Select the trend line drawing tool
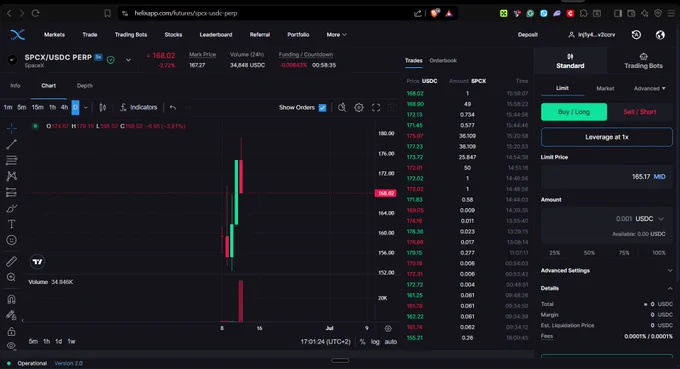The width and height of the screenshot is (680, 369). 11,144
